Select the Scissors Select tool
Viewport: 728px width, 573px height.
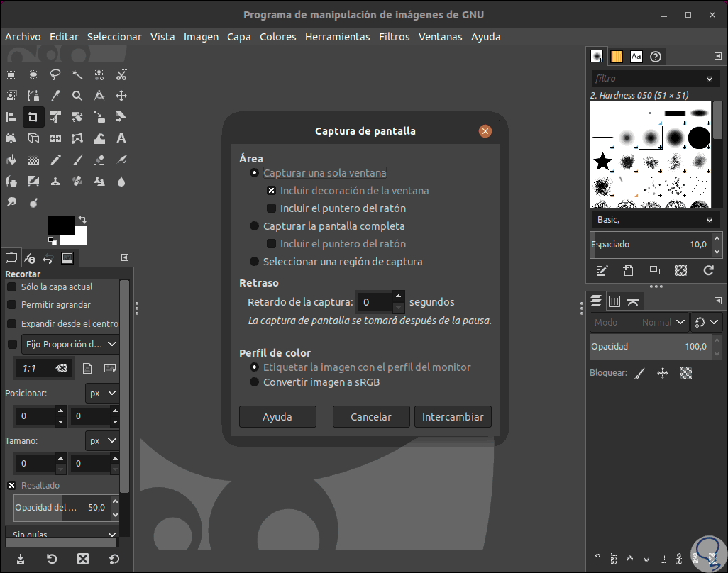(x=121, y=74)
